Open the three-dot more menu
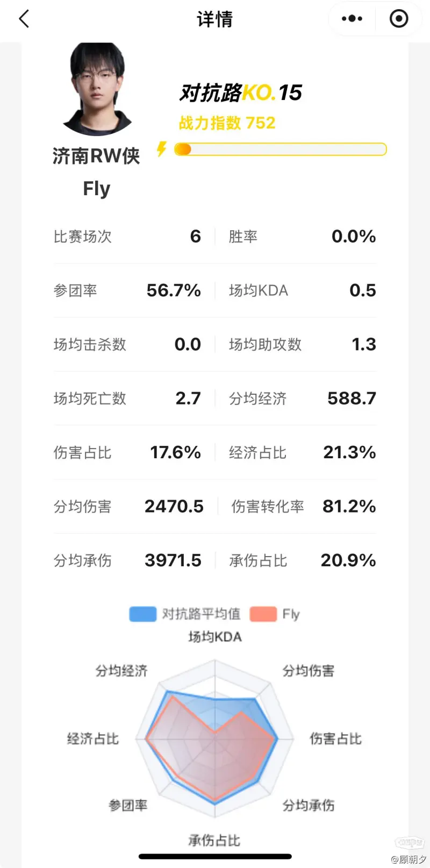Image resolution: width=430 pixels, height=868 pixels. point(352,19)
